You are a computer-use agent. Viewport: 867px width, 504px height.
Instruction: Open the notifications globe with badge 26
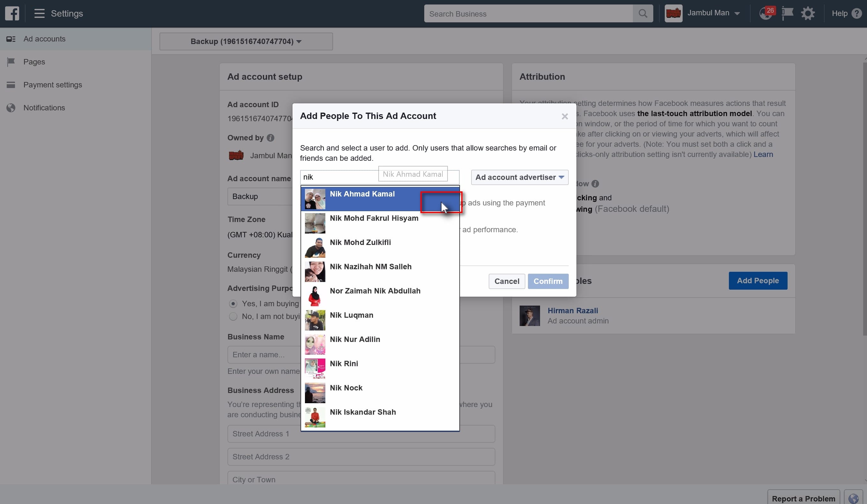pyautogui.click(x=766, y=13)
